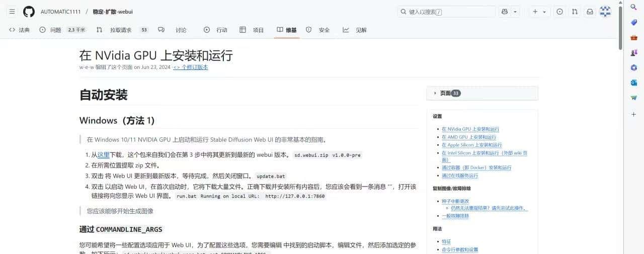The image size is (644, 254).
Task: Open the pull requests icon in header
Action: tap(575, 12)
